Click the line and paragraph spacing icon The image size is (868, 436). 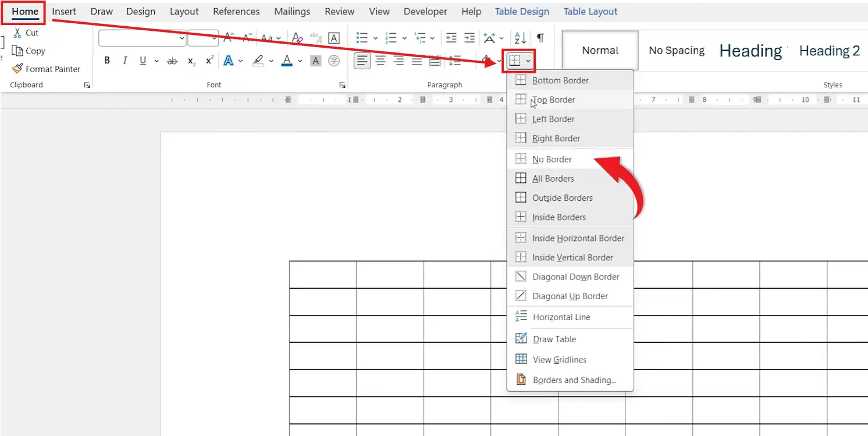pos(455,61)
